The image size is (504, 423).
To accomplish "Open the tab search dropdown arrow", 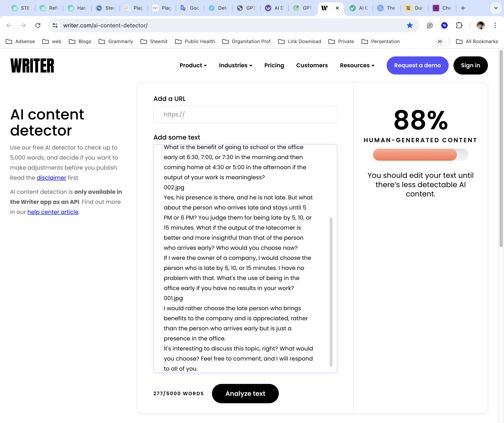I will (496, 8).
